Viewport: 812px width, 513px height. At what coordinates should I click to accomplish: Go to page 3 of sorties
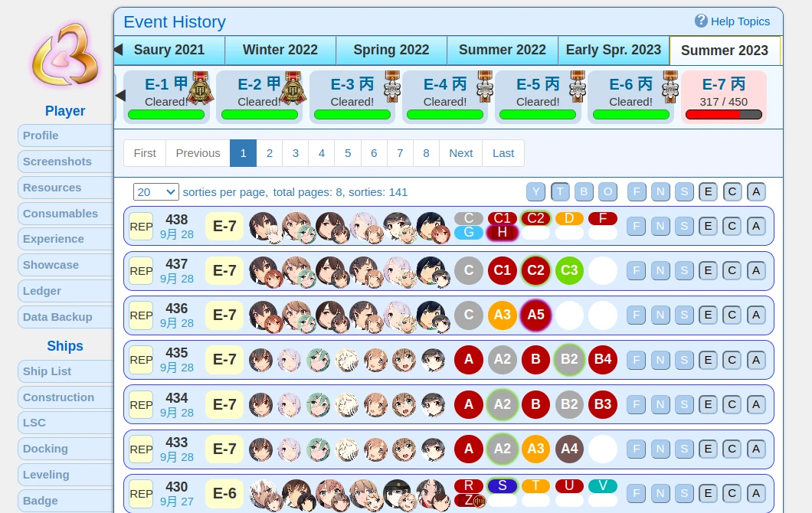pyautogui.click(x=295, y=153)
